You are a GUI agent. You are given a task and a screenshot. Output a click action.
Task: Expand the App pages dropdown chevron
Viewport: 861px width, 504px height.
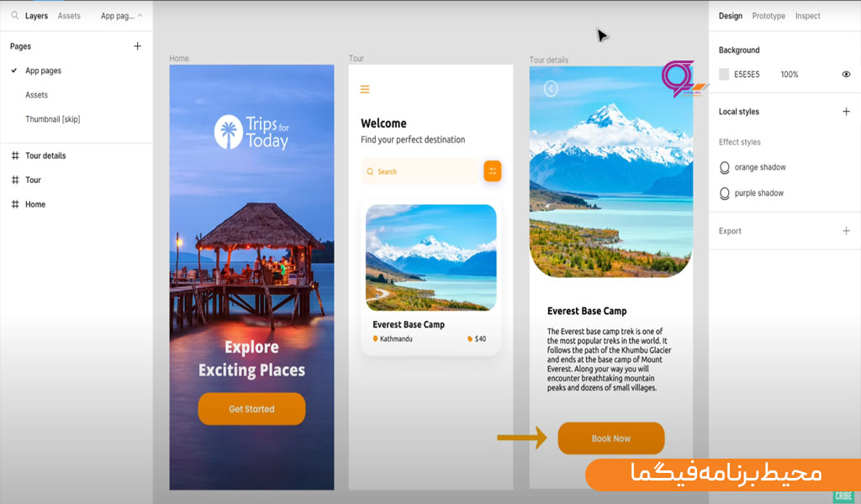point(140,15)
